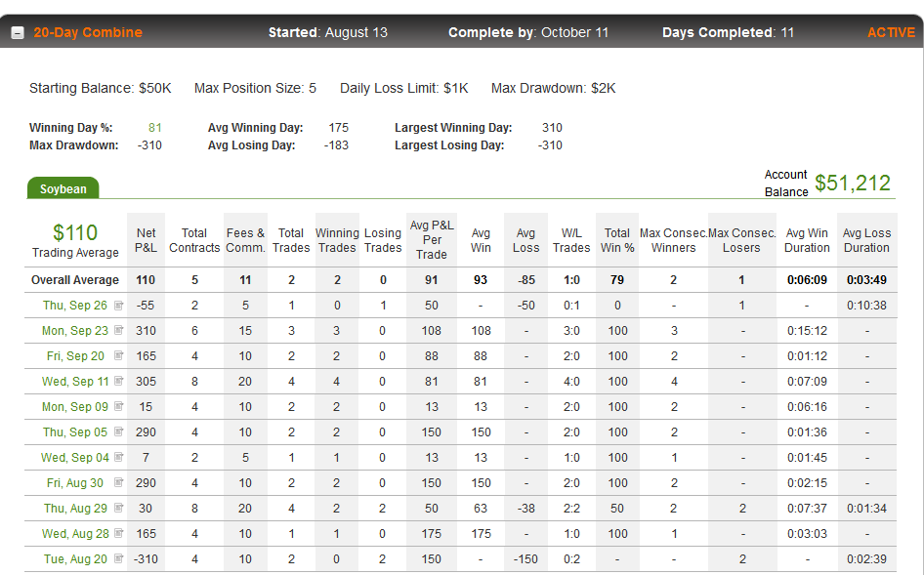Select the Soybean tab
Image resolution: width=924 pixels, height=575 pixels.
click(63, 188)
